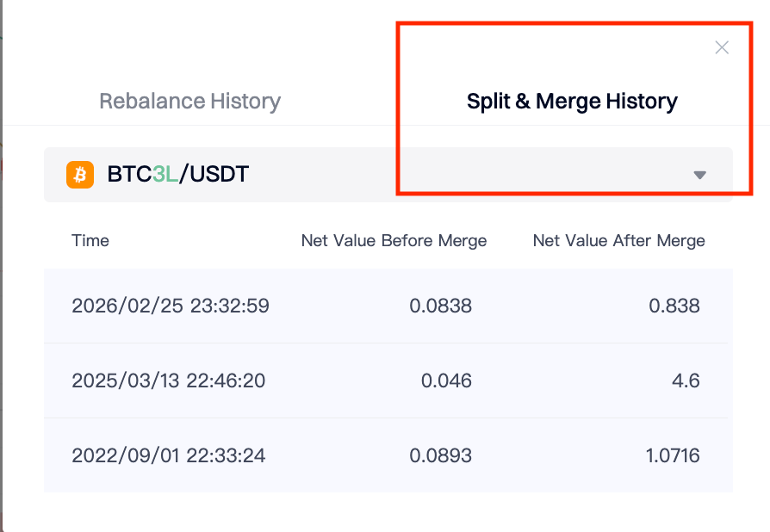The width and height of the screenshot is (770, 532).
Task: Click the 0.838 after-merge value
Action: coord(677,306)
